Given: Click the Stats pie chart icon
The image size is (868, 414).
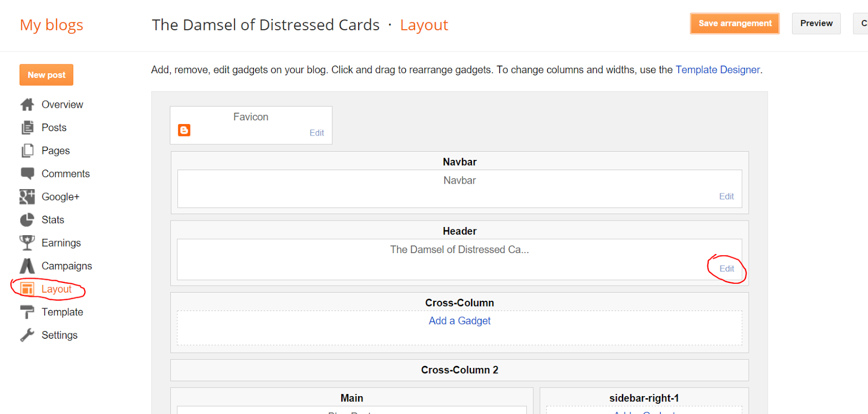Looking at the screenshot, I should [27, 220].
